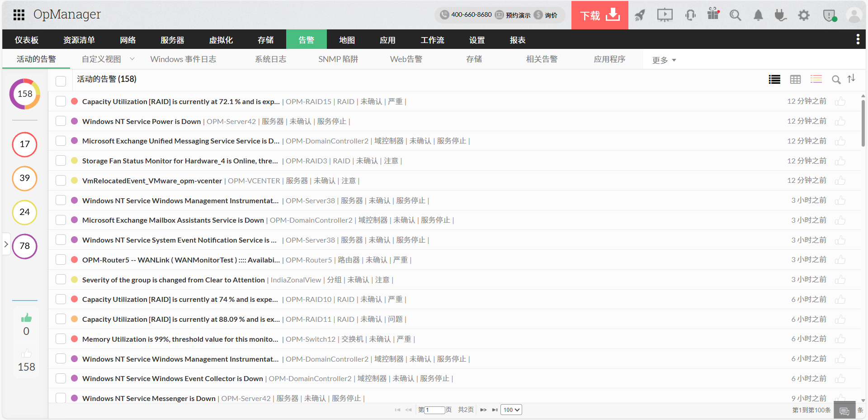Acknowledge the Power is Down alarm thumbs-up
Screen dimensions: 868x420
[x=840, y=121]
